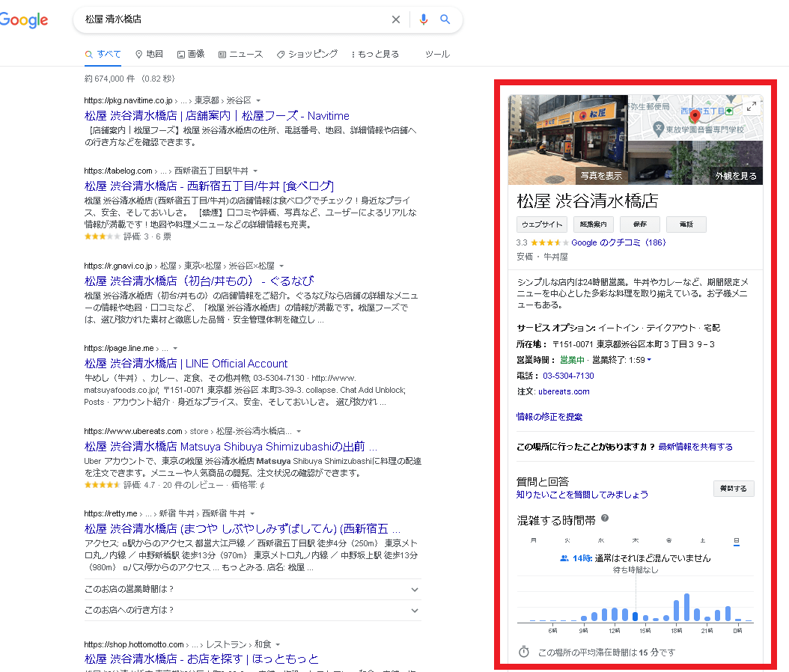Expand このお店の営業時間は？ question

coord(252,590)
